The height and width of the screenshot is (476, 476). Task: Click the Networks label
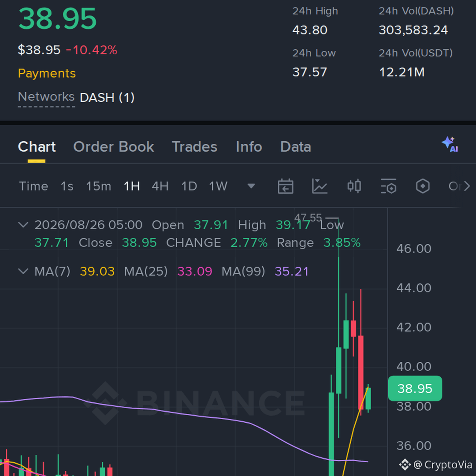46,97
